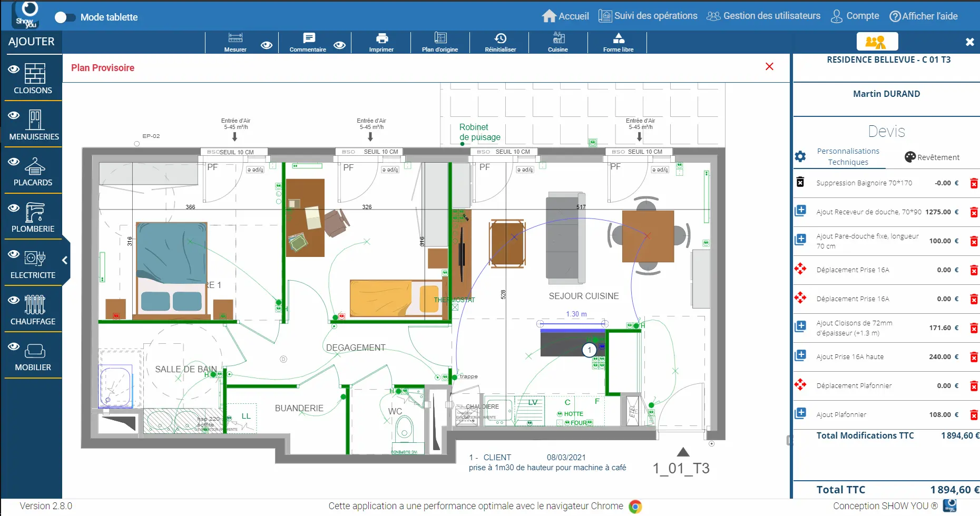Toggle CHAUFFAGE visibility eye
The image size is (980, 516).
14,300
